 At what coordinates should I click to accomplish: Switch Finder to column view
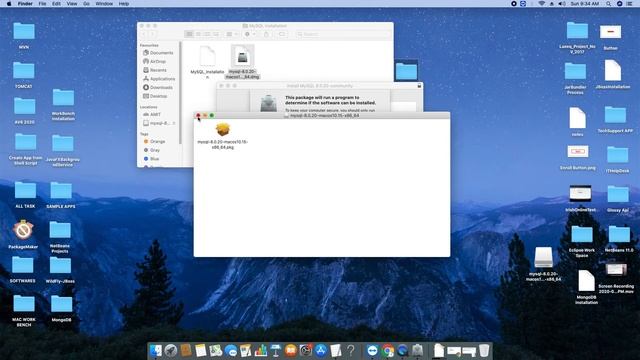click(x=207, y=34)
